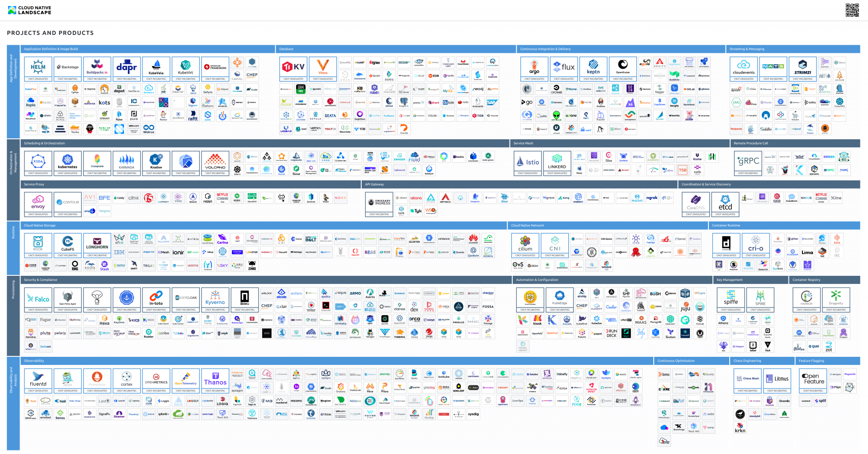The width and height of the screenshot is (868, 454).
Task: Open the KubeVirt project card
Action: (x=185, y=69)
